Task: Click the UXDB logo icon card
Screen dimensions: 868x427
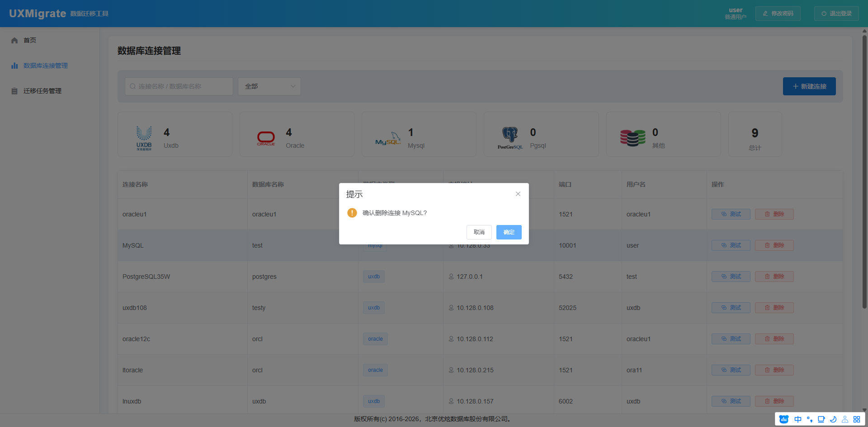Action: (144, 138)
